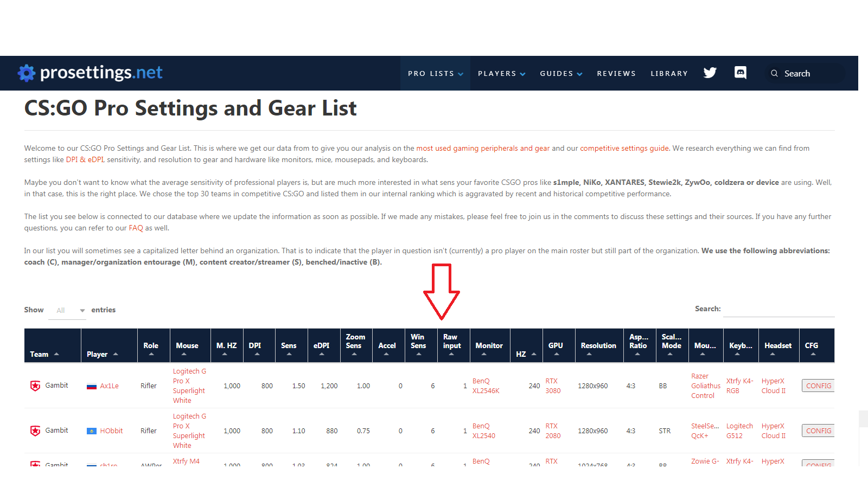Viewport: 868px width, 488px height.
Task: Sort by Scaling Mode column header
Action: pyautogui.click(x=672, y=345)
